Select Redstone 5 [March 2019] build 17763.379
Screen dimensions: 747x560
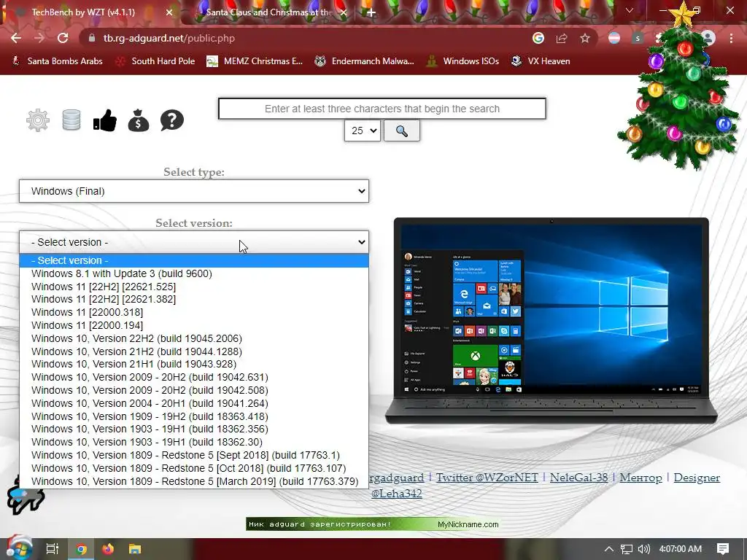click(x=194, y=481)
